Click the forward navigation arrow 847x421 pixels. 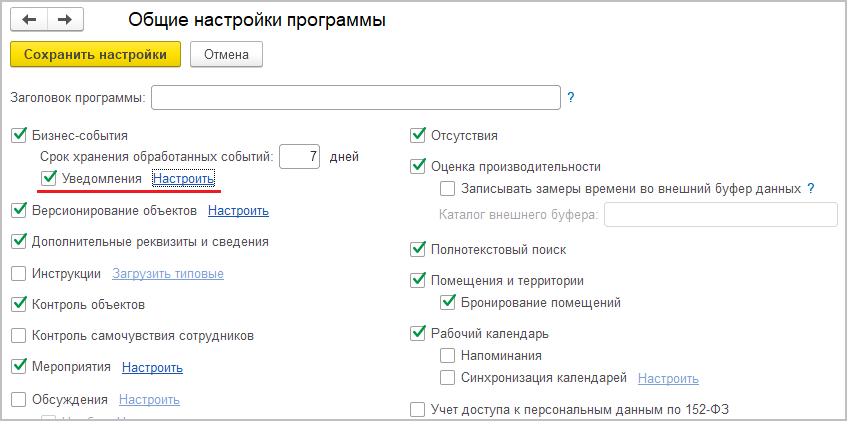(65, 20)
